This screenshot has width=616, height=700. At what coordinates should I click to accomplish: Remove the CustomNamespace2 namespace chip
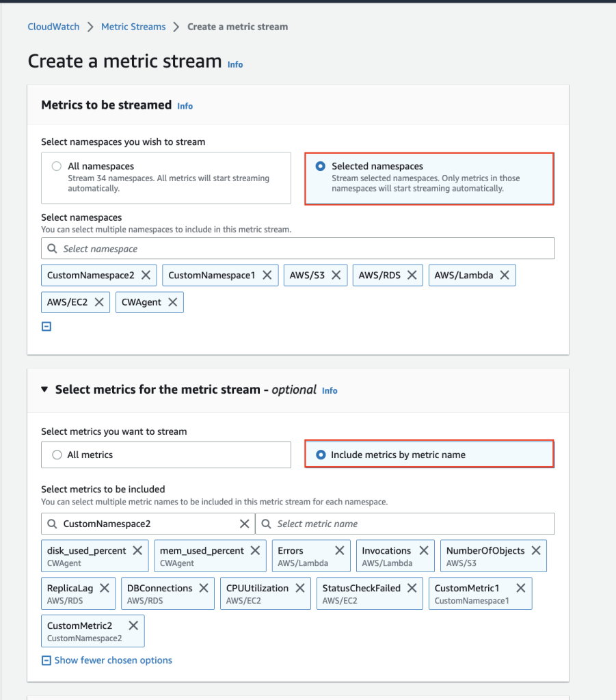click(x=146, y=274)
